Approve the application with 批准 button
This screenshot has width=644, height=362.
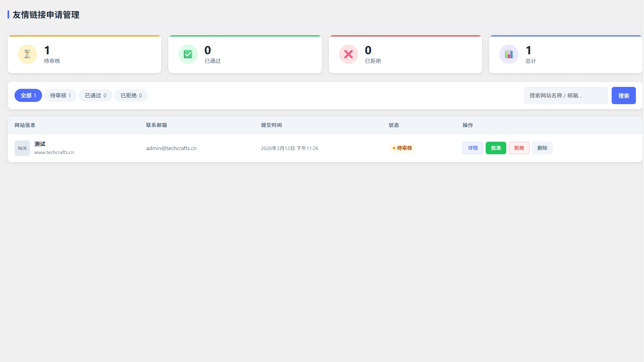tap(496, 148)
